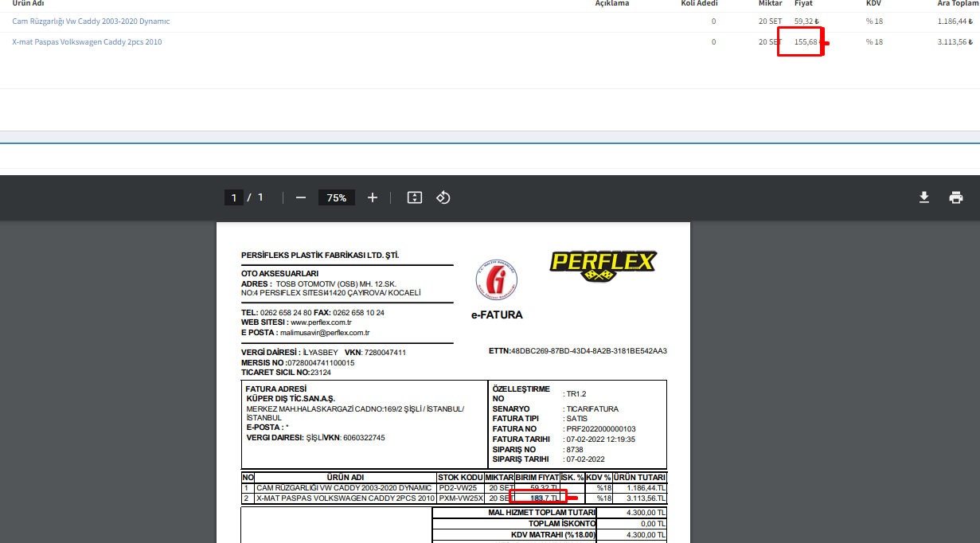This screenshot has height=543, width=980.
Task: Click the www.perflex.com.tr website address
Action: pos(321,322)
